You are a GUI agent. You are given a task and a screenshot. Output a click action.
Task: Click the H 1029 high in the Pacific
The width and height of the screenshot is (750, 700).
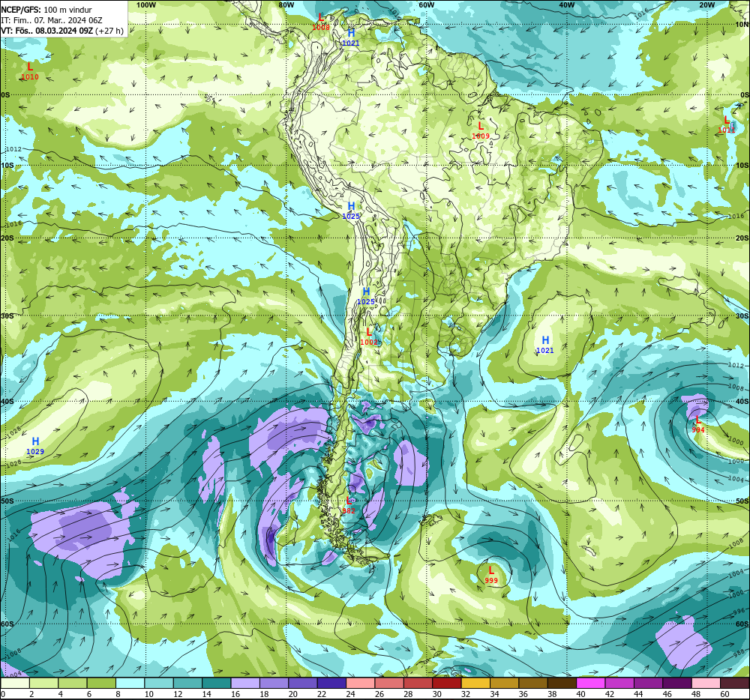(35, 445)
